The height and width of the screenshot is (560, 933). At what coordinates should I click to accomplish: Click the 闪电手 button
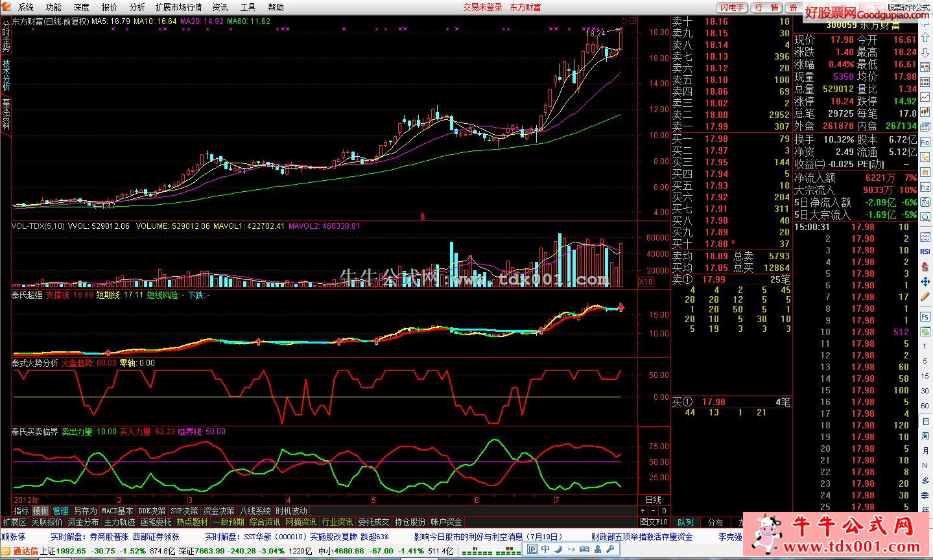click(x=731, y=7)
